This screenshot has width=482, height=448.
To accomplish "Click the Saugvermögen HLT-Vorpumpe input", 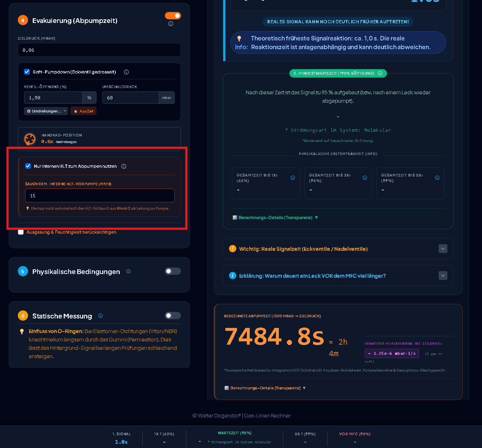I will (x=100, y=195).
